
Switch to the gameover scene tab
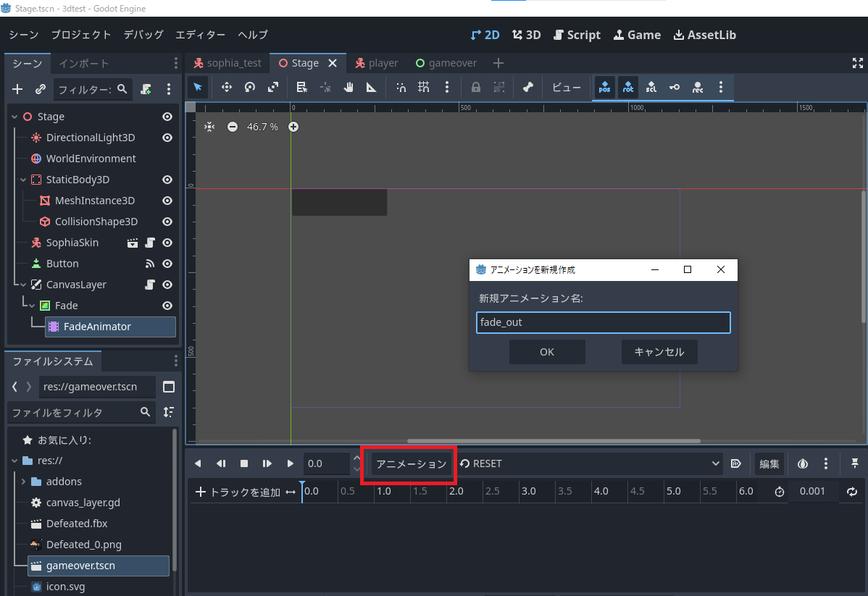tap(446, 63)
